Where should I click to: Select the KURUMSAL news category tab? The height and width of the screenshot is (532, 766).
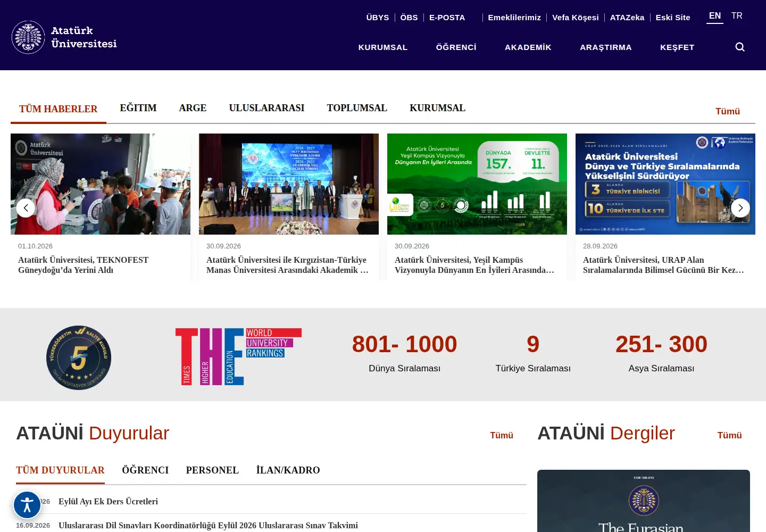pyautogui.click(x=437, y=108)
